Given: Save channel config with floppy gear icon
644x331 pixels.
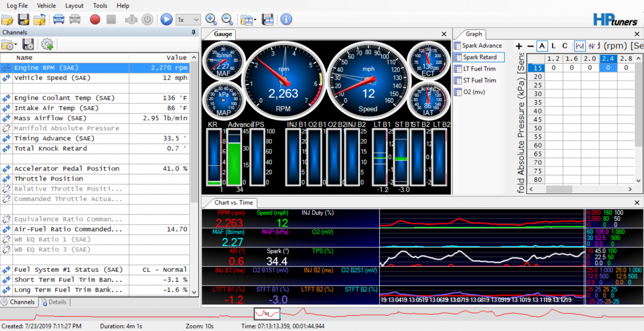Looking at the screenshot, I should (28, 44).
